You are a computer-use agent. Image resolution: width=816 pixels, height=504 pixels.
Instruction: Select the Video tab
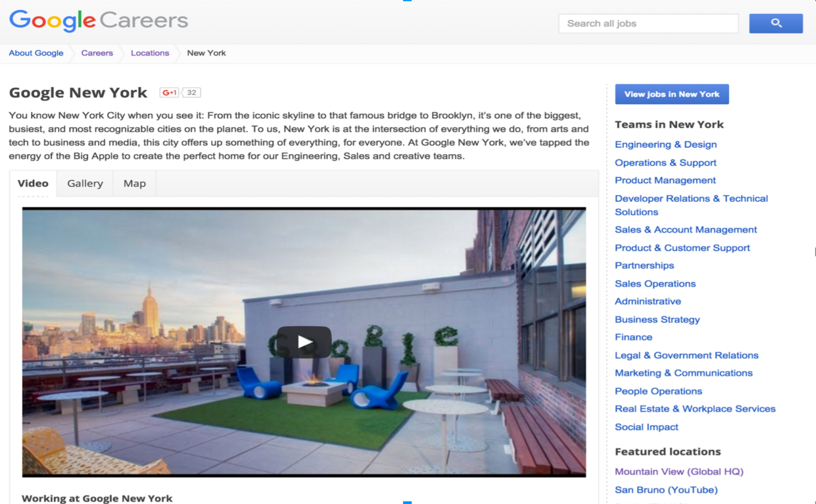click(x=33, y=183)
